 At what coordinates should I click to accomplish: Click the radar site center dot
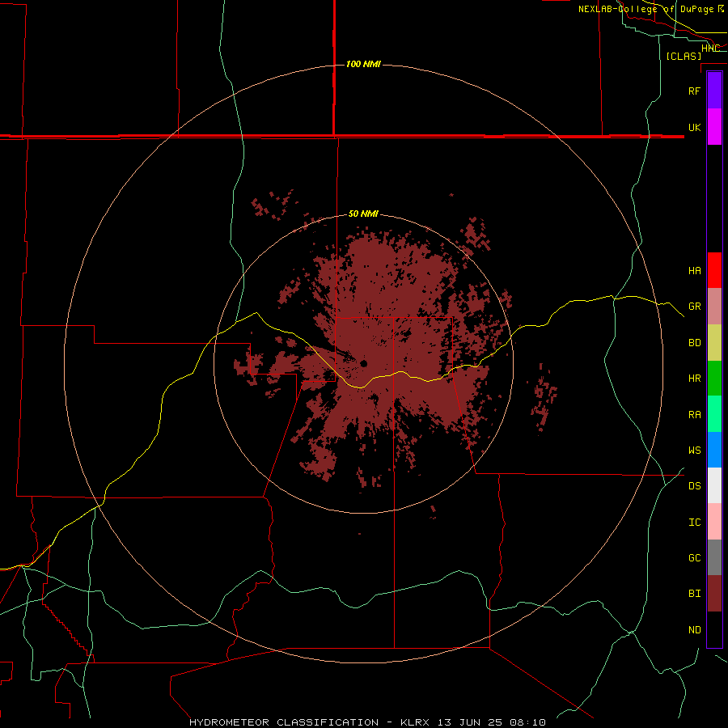[x=363, y=363]
